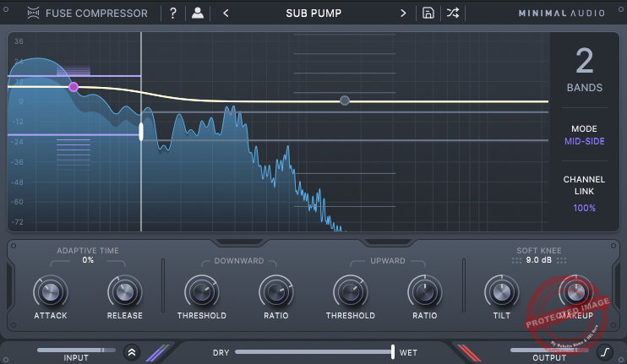Adjust the Dry/Wet mix slider handle
This screenshot has height=364, width=627.
[393, 352]
